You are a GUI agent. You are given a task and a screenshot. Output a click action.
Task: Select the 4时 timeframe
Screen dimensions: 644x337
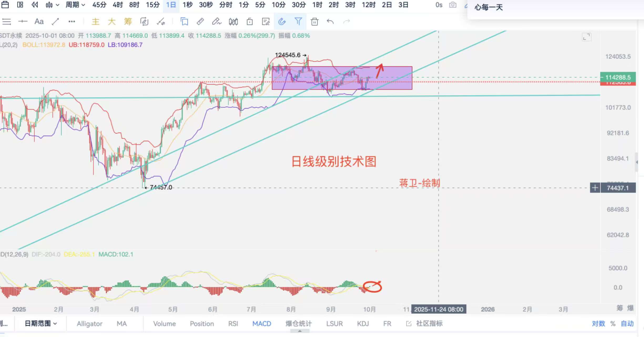pos(118,5)
